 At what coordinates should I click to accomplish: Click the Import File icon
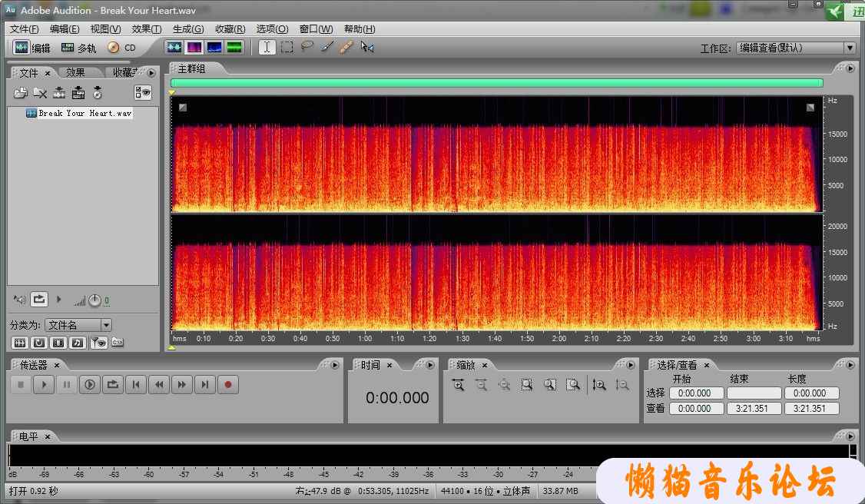21,93
